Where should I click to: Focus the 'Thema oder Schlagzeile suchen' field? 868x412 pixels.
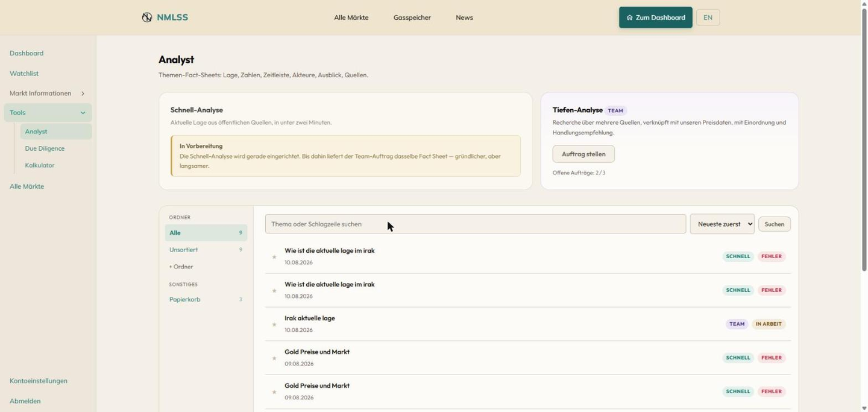476,224
